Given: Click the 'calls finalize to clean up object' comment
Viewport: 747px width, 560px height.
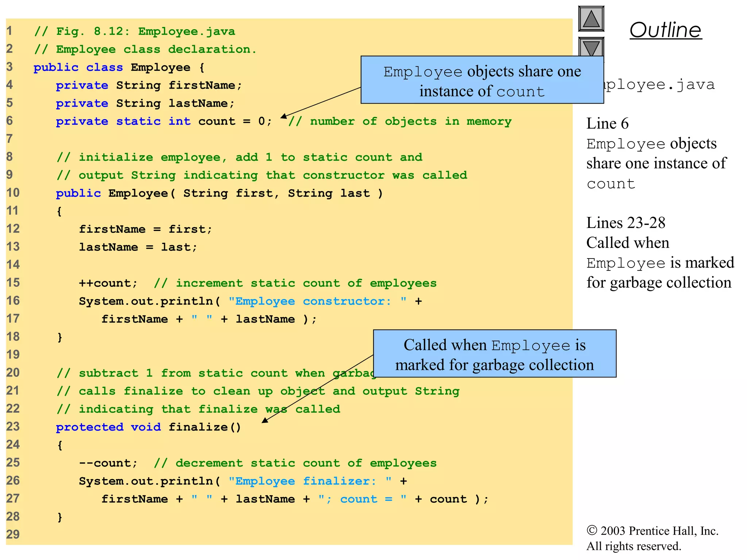Looking at the screenshot, I should pyautogui.click(x=258, y=391).
